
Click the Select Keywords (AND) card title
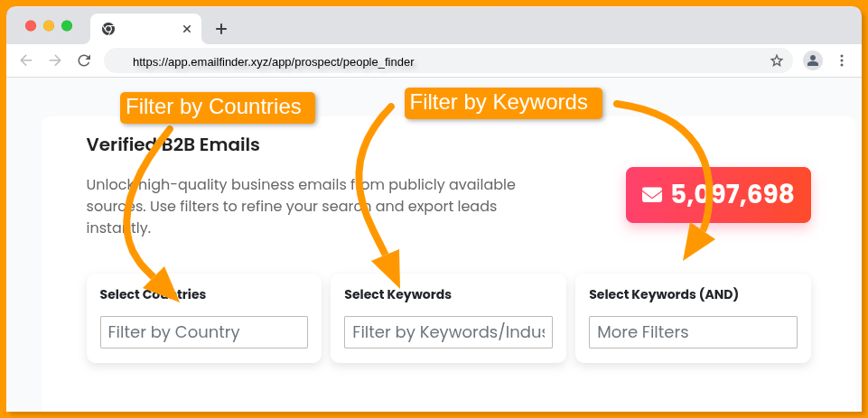point(664,294)
